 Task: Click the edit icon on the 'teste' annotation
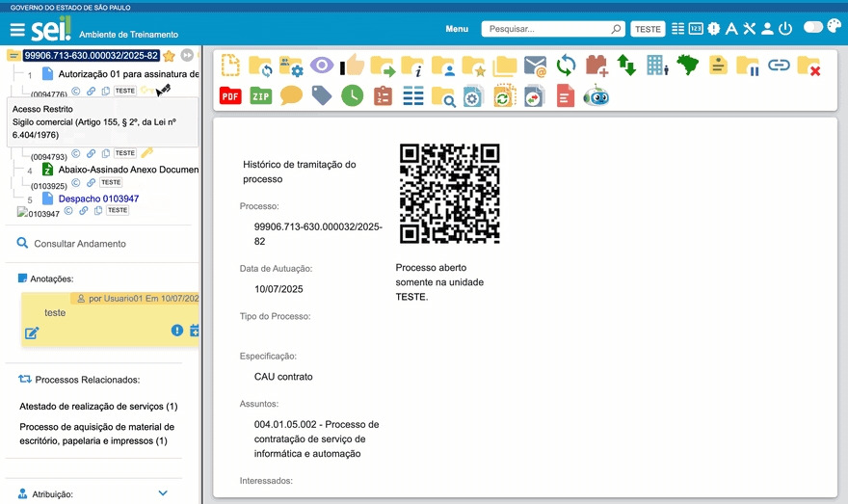pos(32,333)
